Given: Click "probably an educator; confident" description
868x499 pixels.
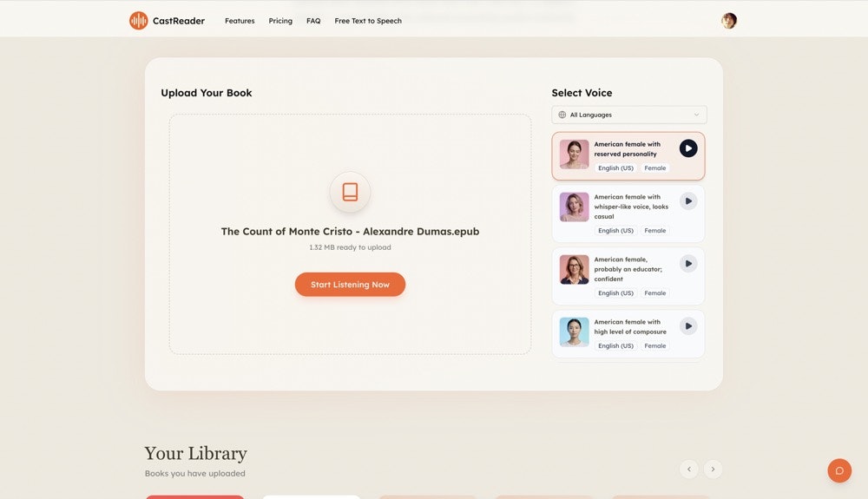Looking at the screenshot, I should [x=628, y=274].
